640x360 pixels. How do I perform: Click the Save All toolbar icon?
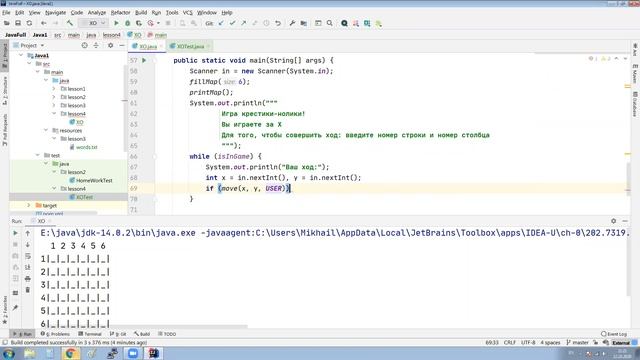click(x=18, y=23)
